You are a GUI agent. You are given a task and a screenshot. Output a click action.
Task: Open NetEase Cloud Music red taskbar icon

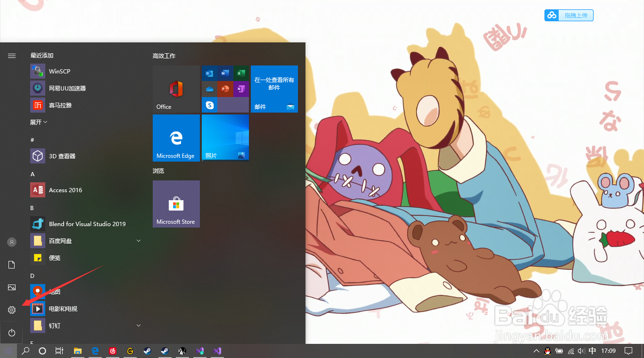click(113, 351)
